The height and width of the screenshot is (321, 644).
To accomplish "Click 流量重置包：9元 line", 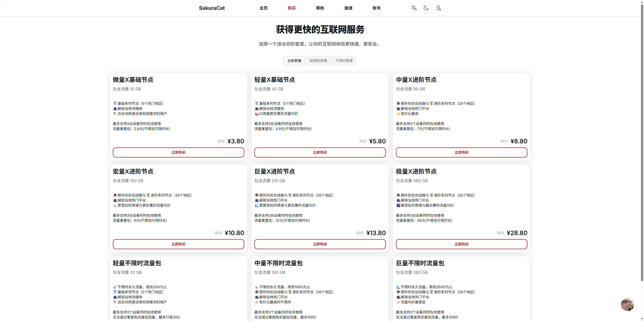I will (x=140, y=221).
